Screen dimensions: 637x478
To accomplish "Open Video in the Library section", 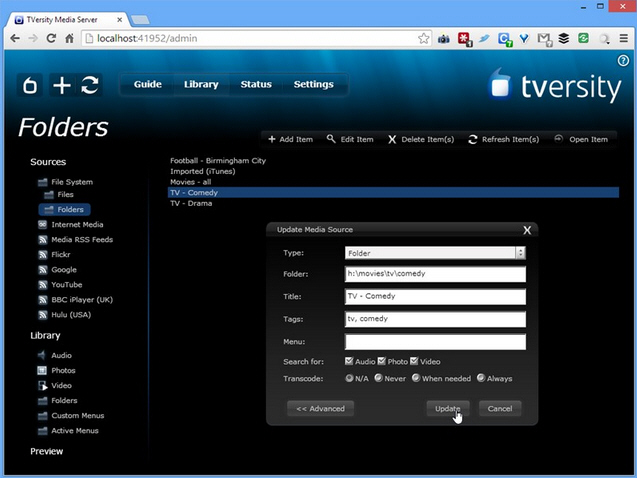I will 55,385.
